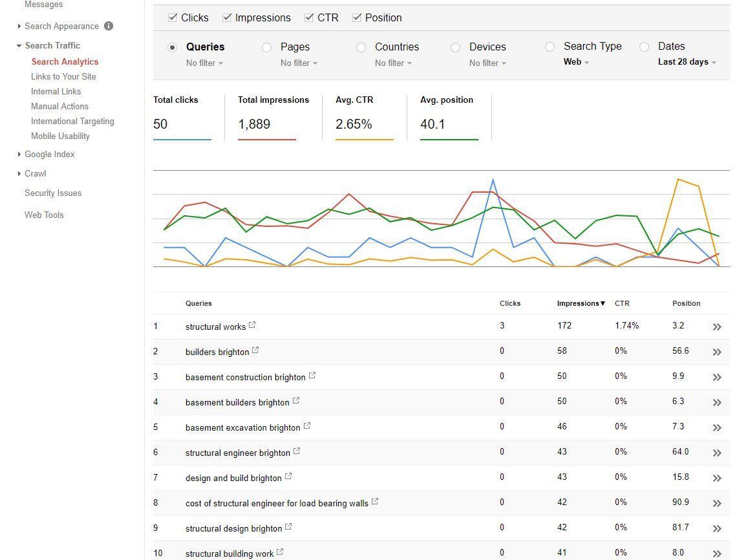This screenshot has width=748, height=560.
Task: Click the 'basement builders brighton' query link
Action: 237,402
